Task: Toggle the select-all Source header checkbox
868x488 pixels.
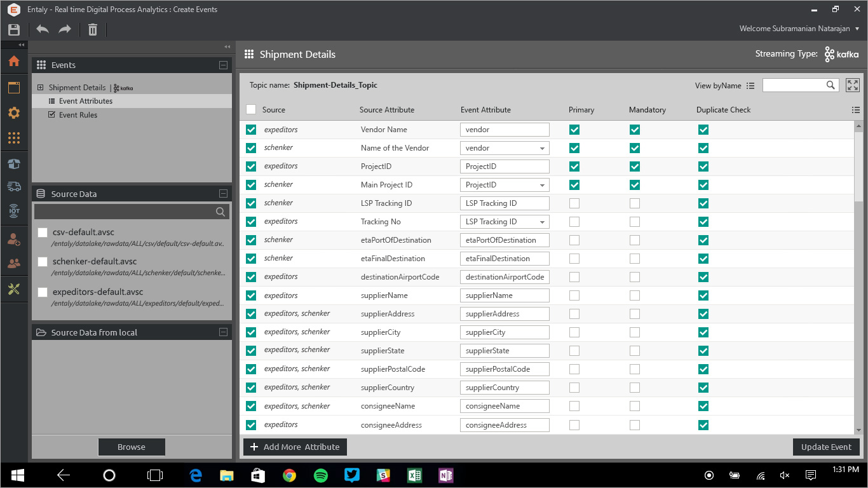Action: [251, 109]
